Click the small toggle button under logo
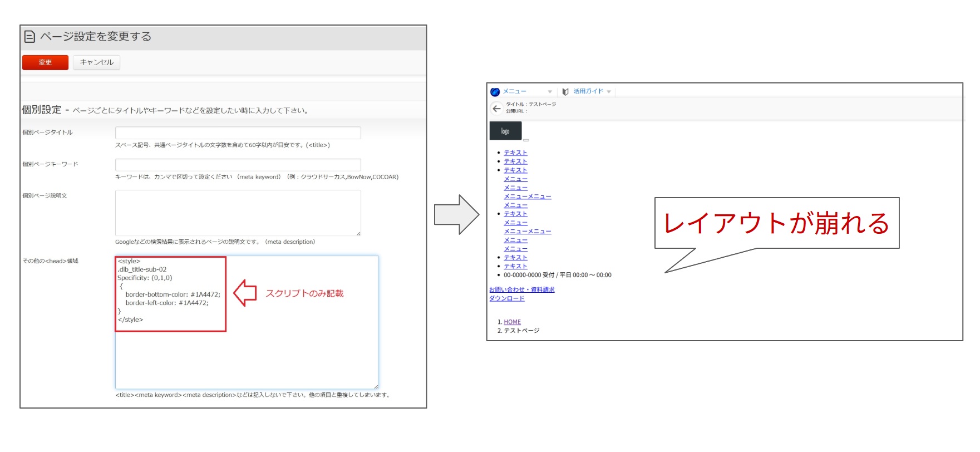Screen dimensions: 980x452 (x=526, y=140)
